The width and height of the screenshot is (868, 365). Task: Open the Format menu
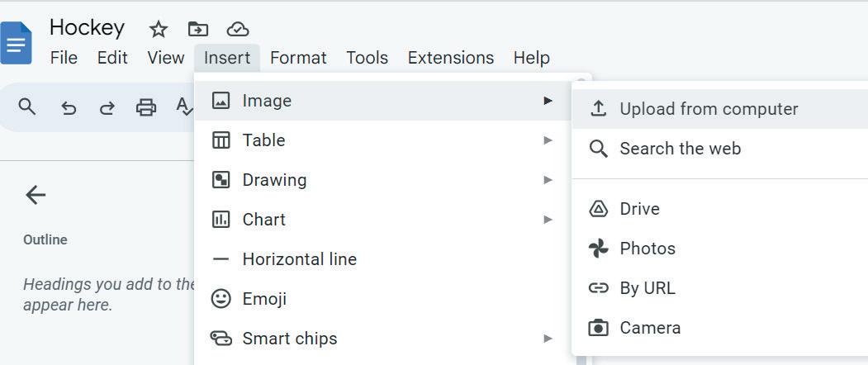coord(298,58)
